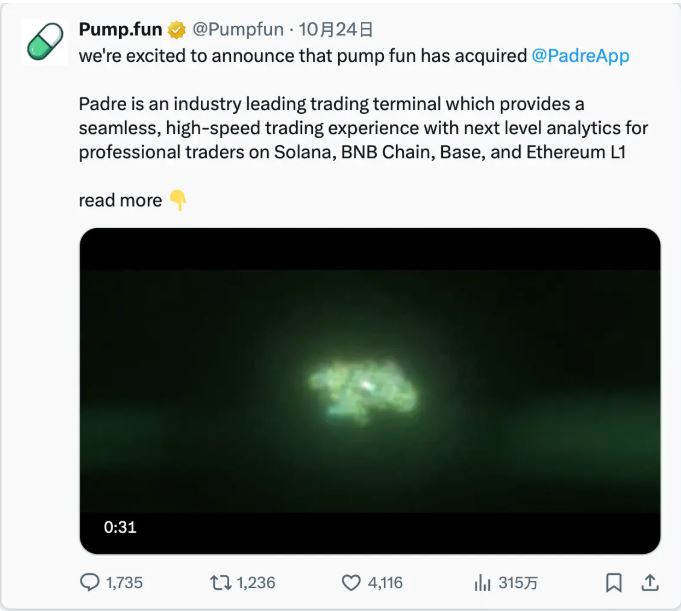Open the Pump.fun display name

(120, 30)
